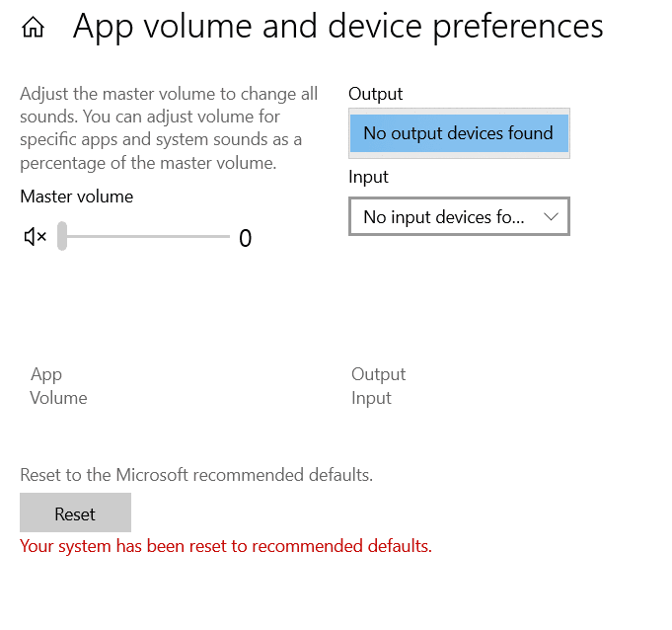Click the 'App' column header

click(x=46, y=374)
